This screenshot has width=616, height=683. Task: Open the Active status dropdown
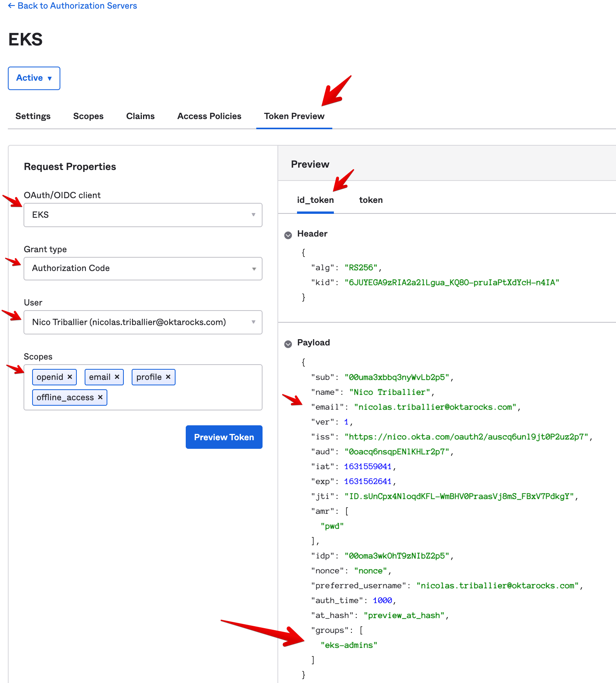coord(34,78)
